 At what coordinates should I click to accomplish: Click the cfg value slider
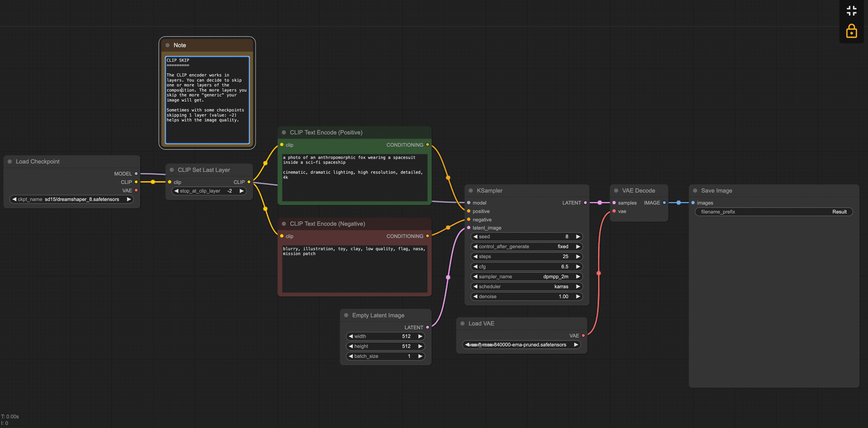[x=526, y=267]
